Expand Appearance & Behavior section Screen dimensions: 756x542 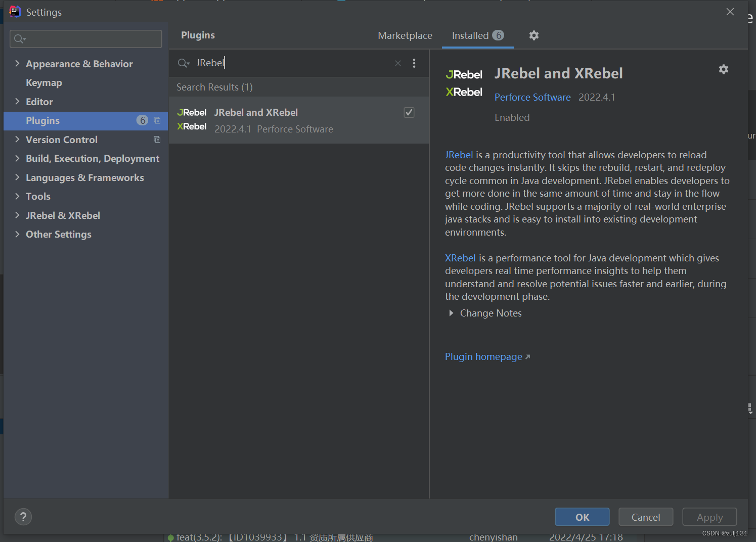17,64
